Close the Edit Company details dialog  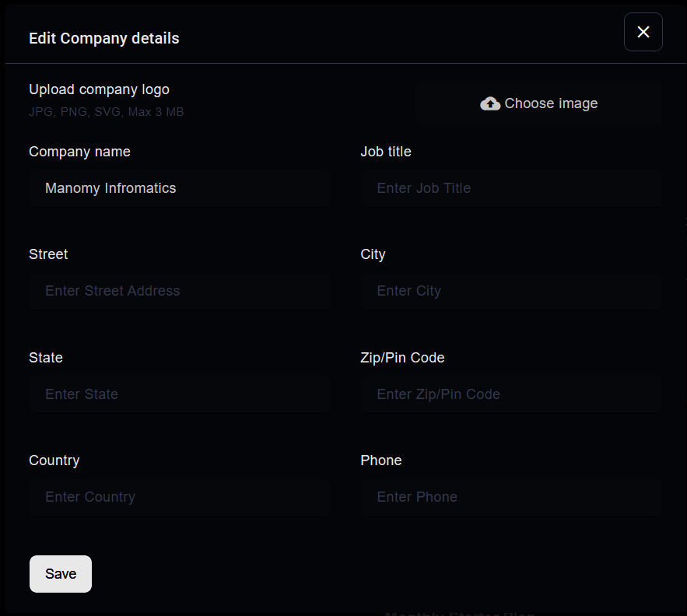[x=643, y=32]
